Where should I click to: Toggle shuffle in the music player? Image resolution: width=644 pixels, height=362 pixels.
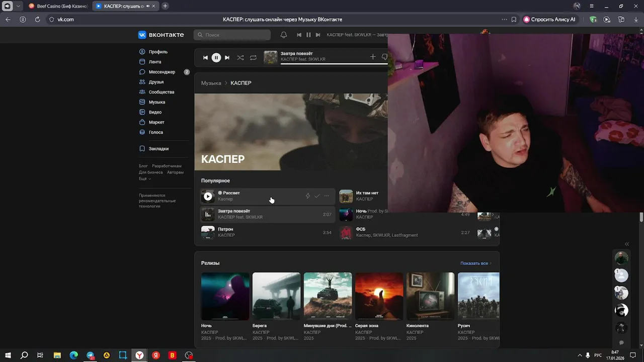click(x=240, y=58)
